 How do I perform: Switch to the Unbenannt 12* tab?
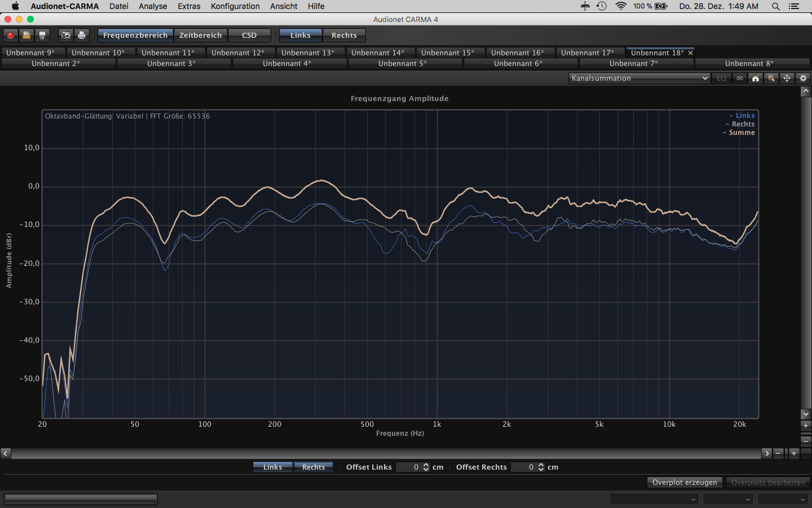tap(238, 52)
